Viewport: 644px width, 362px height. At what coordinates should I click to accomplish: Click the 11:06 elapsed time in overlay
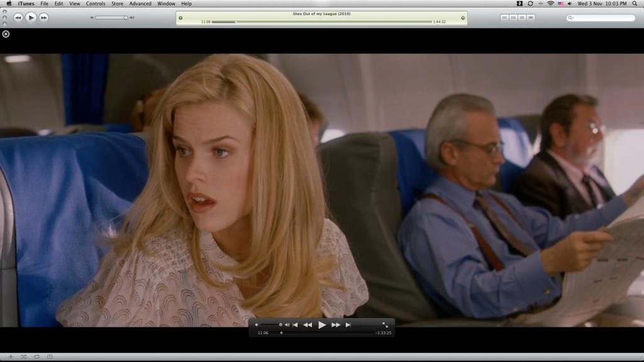coord(263,333)
